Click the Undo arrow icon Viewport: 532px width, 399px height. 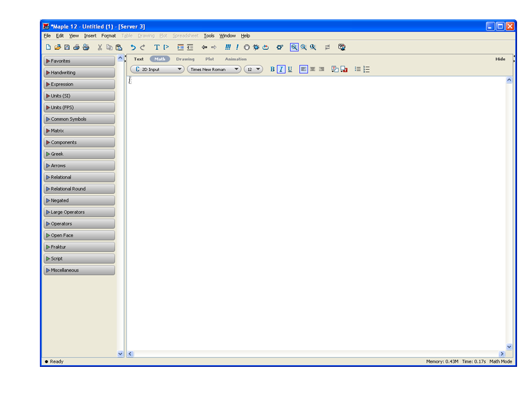tap(133, 48)
